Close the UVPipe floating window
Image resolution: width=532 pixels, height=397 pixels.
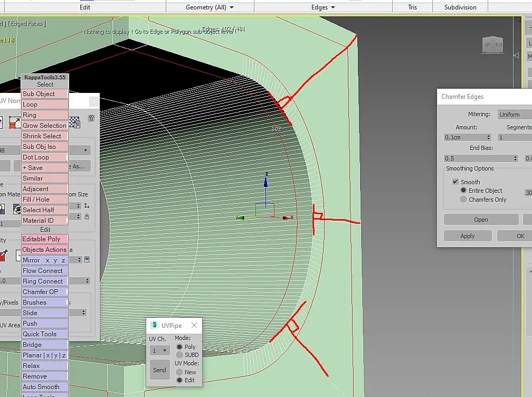(194, 325)
